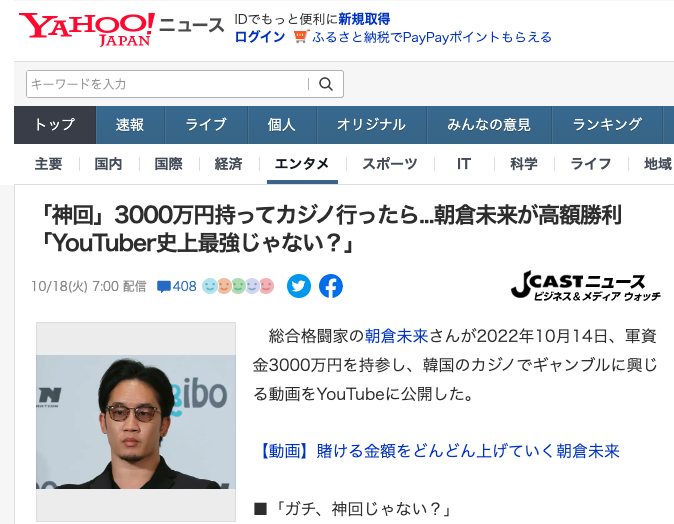Viewport: 674px width, 524px height.
Task: Select the 国内 category
Action: [x=109, y=164]
